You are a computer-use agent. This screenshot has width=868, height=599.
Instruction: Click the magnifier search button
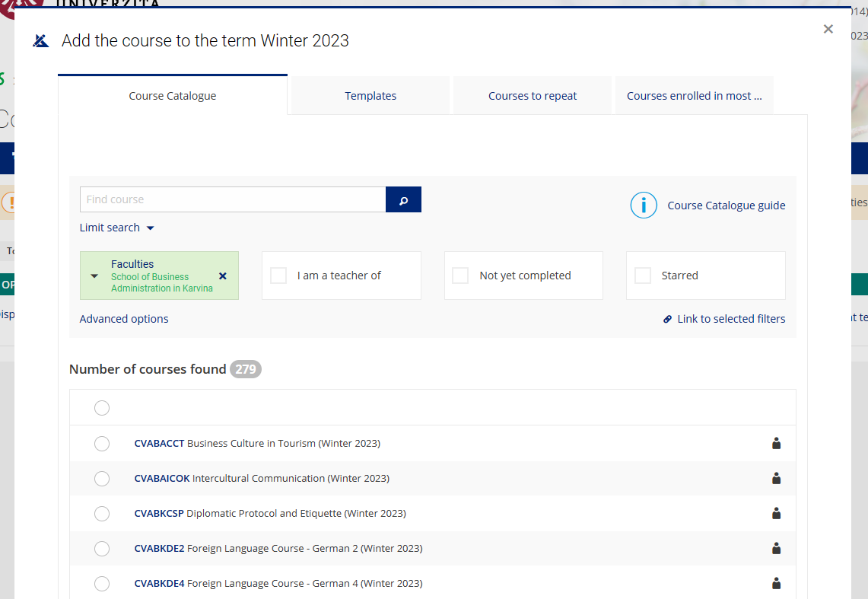403,199
